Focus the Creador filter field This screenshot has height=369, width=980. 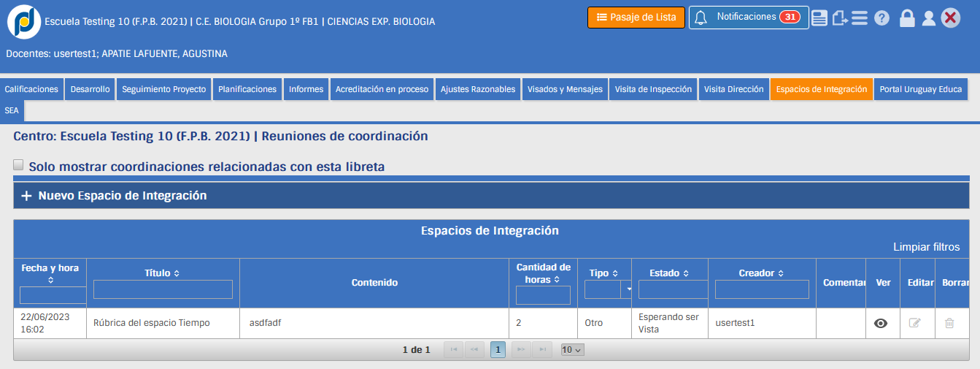762,289
